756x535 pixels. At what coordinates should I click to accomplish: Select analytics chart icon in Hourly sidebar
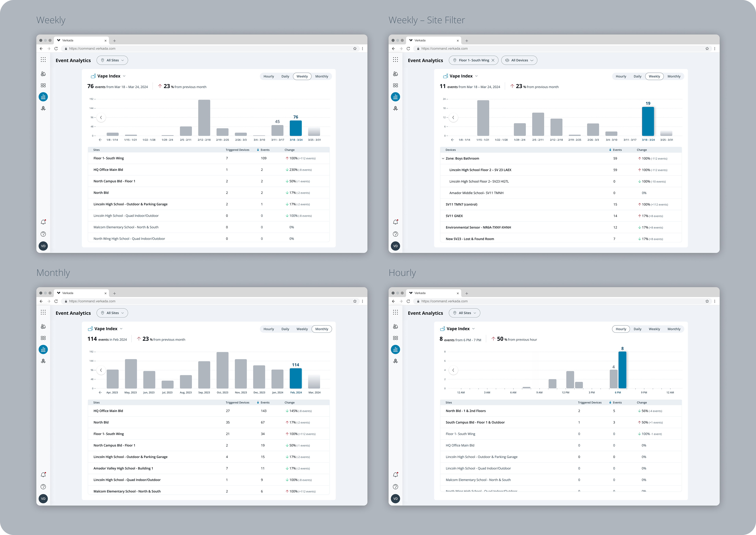tap(395, 350)
